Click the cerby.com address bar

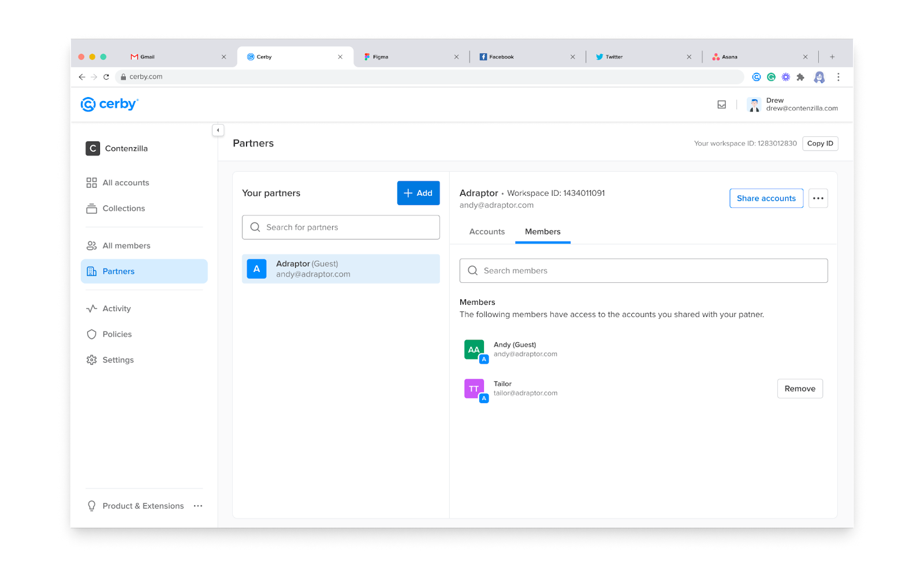pos(429,77)
